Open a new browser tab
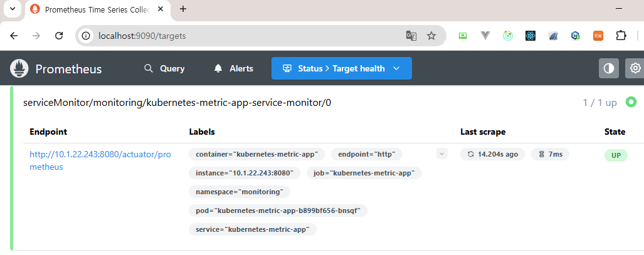Screen dimensions: 644x255 183,9
